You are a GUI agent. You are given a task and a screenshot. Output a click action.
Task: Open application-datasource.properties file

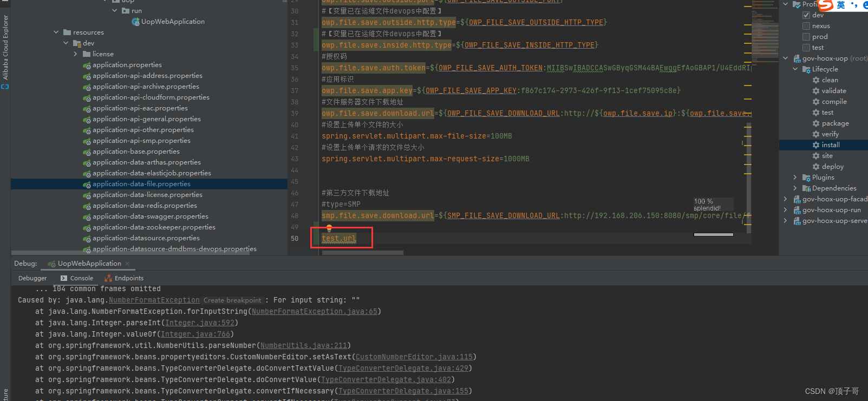pos(146,238)
